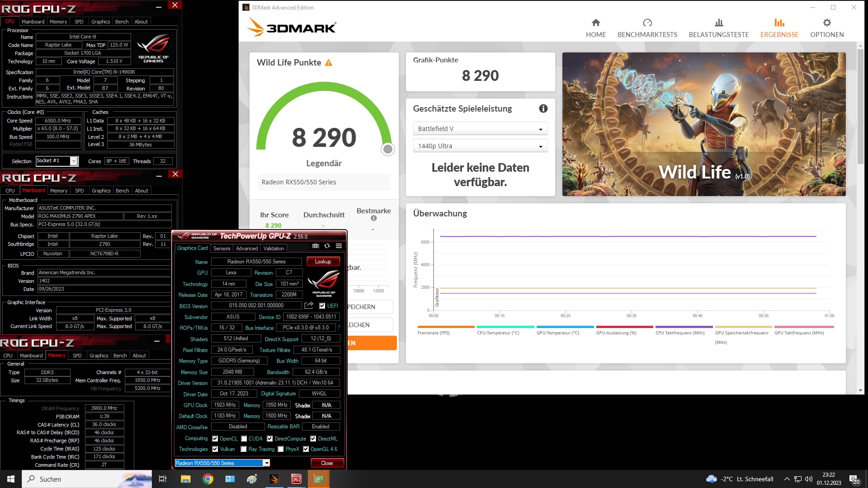The height and width of the screenshot is (488, 868).
Task: Toggle PhysX checkbox in GPU-Z
Action: [281, 449]
